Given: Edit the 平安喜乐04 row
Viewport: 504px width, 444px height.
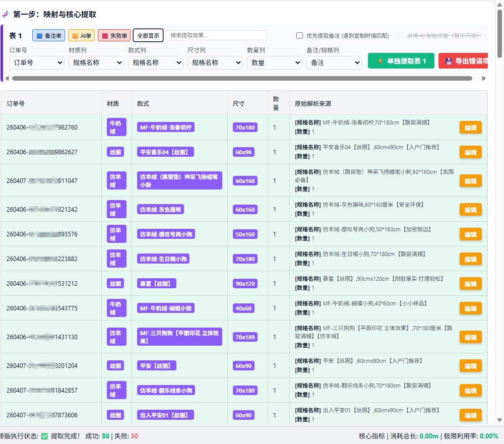Looking at the screenshot, I should click(x=471, y=152).
